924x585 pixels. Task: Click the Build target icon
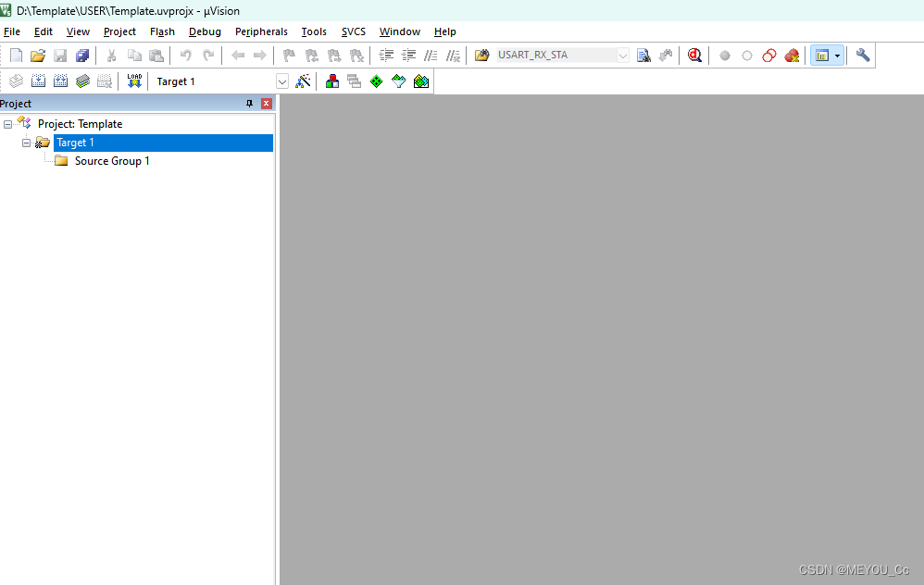[38, 81]
